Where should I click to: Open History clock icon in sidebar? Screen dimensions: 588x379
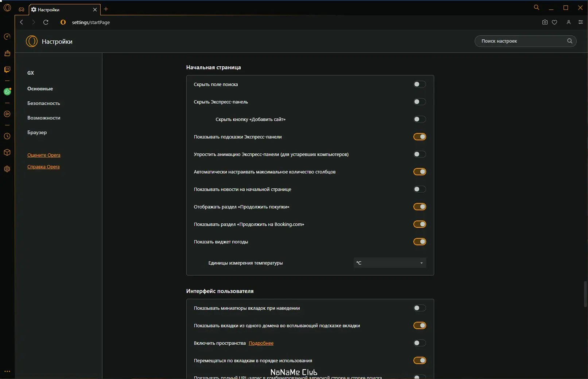7,136
